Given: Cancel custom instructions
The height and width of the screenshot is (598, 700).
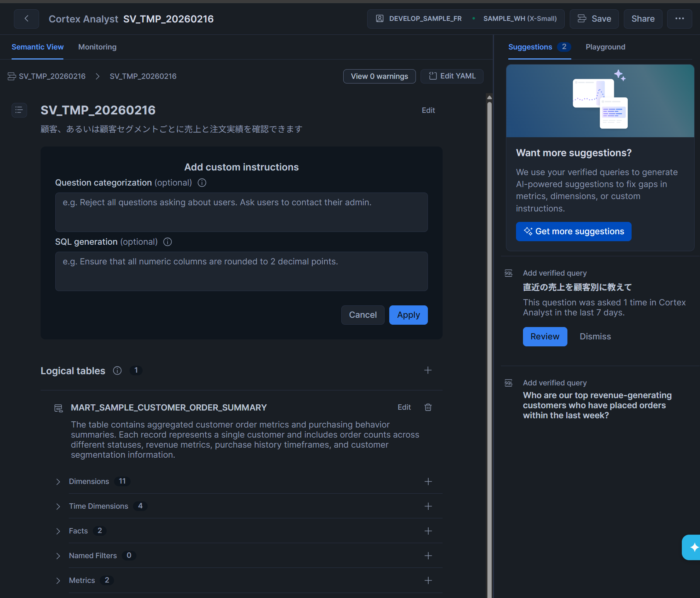Looking at the screenshot, I should tap(363, 315).
